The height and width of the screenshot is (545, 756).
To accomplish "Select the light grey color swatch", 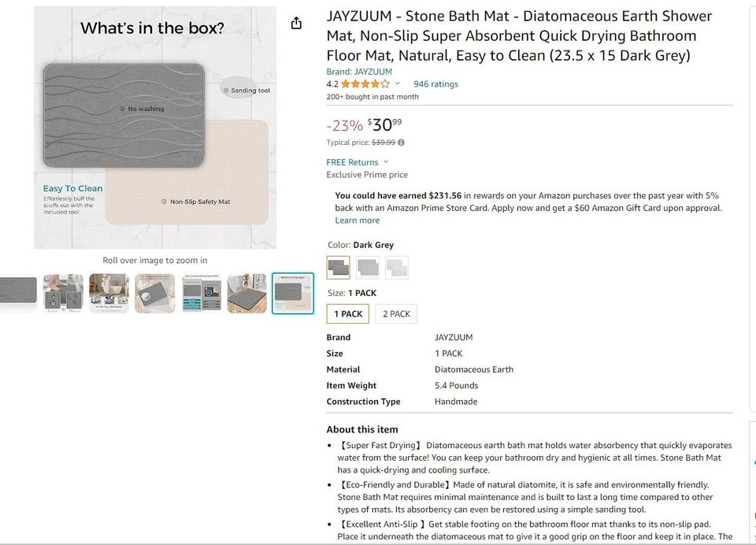I will tap(367, 267).
